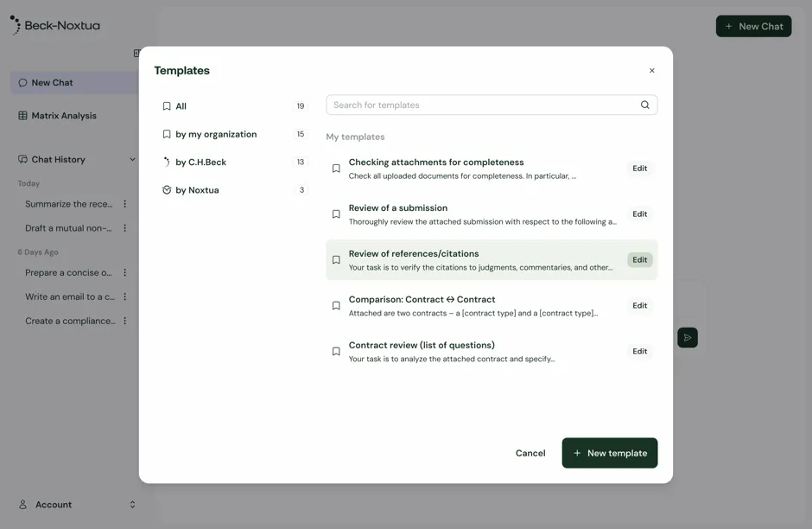The image size is (812, 529).
Task: Open 'Review of a submission' template
Action: click(492, 214)
